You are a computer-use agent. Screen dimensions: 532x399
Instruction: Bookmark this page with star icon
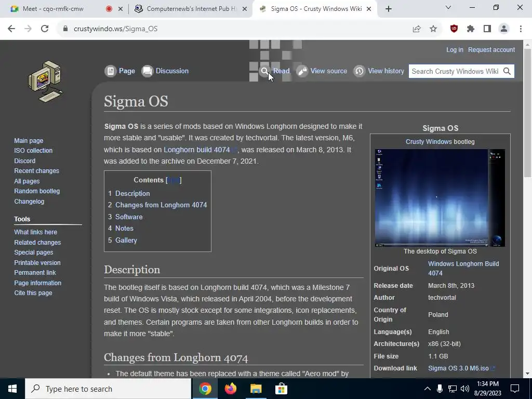(x=433, y=29)
